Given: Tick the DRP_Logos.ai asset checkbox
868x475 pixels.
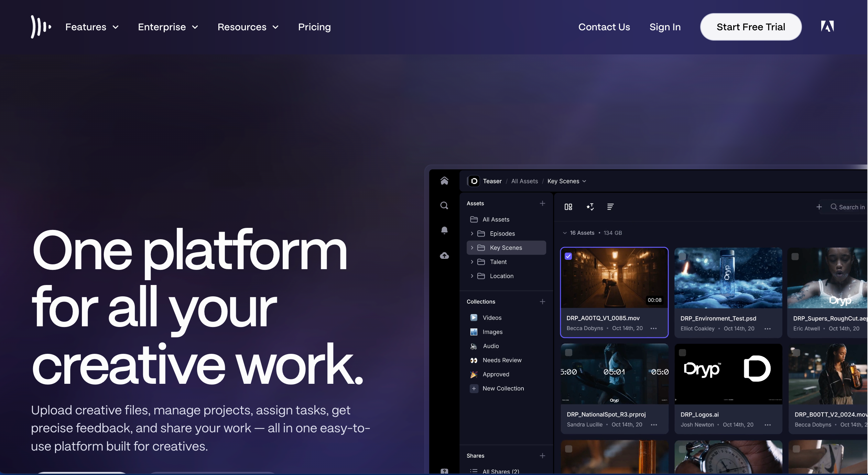Looking at the screenshot, I should 682,352.
